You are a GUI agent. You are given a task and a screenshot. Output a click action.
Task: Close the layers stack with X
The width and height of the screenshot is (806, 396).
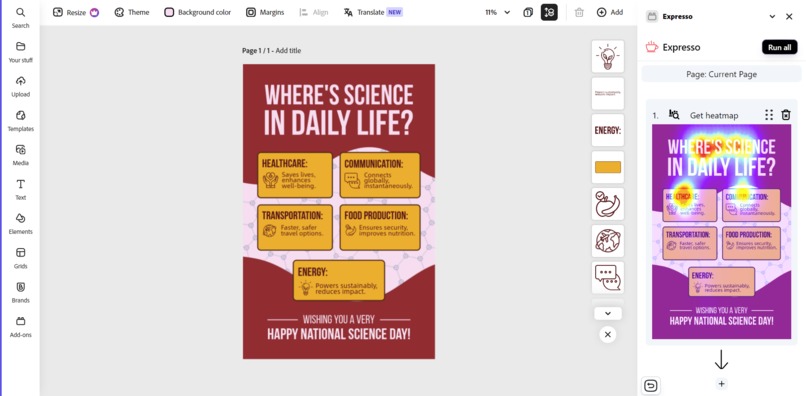[x=608, y=335]
